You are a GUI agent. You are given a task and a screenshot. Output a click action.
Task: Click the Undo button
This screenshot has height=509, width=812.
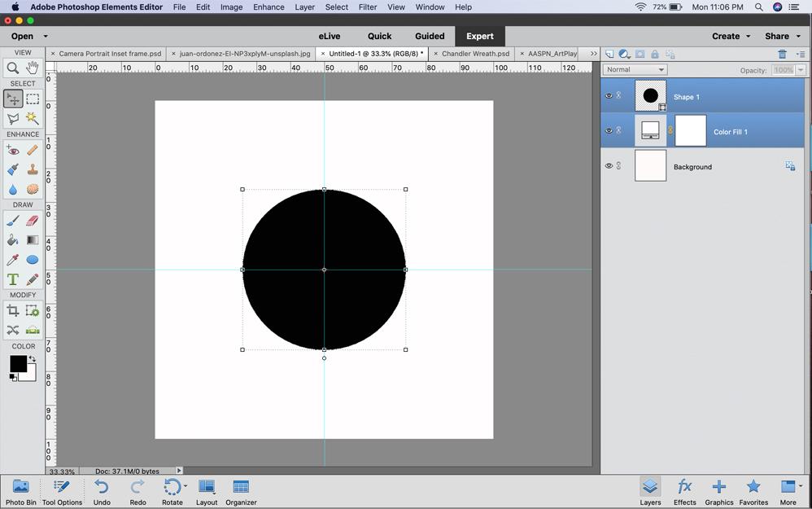(102, 492)
